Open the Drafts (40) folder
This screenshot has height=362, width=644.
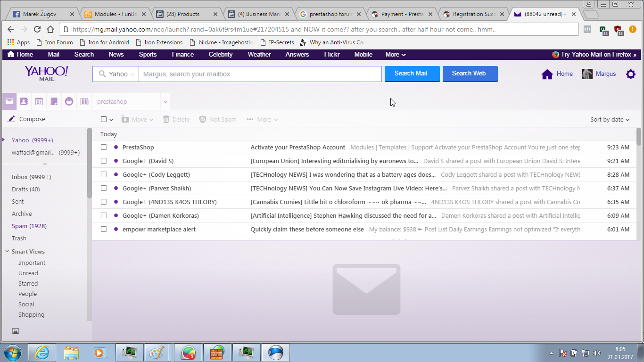click(x=26, y=189)
